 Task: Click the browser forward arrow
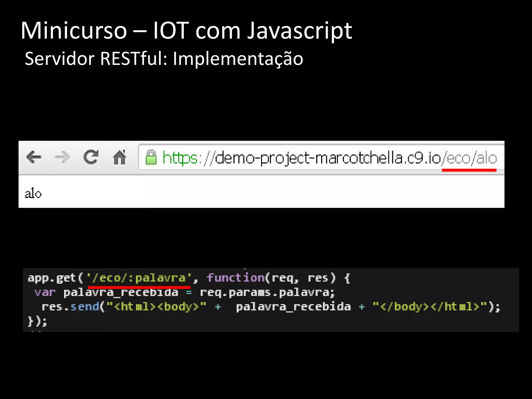(x=62, y=157)
